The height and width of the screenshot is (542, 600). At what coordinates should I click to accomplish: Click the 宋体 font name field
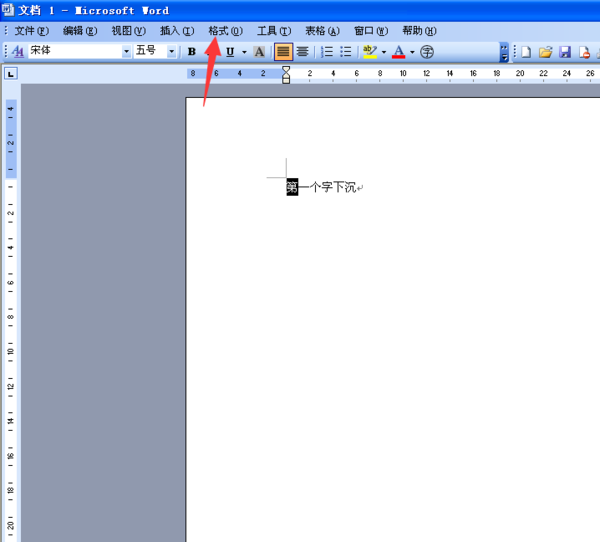tap(75, 51)
